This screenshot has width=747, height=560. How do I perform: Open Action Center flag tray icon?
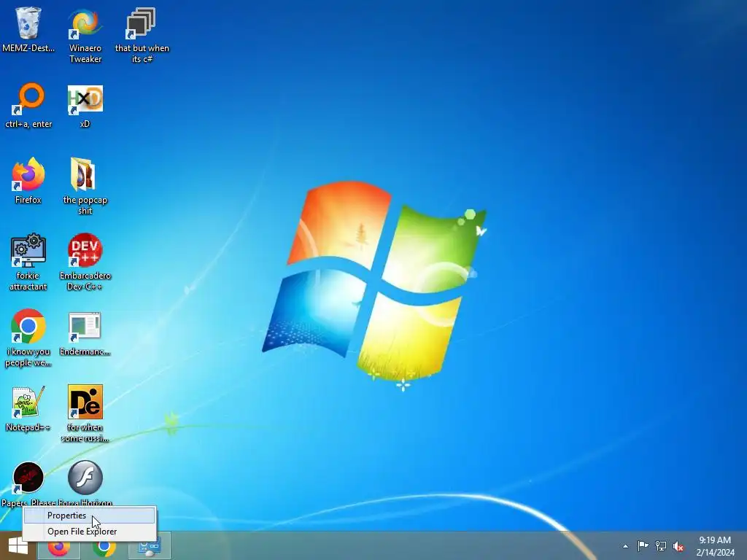click(x=643, y=546)
